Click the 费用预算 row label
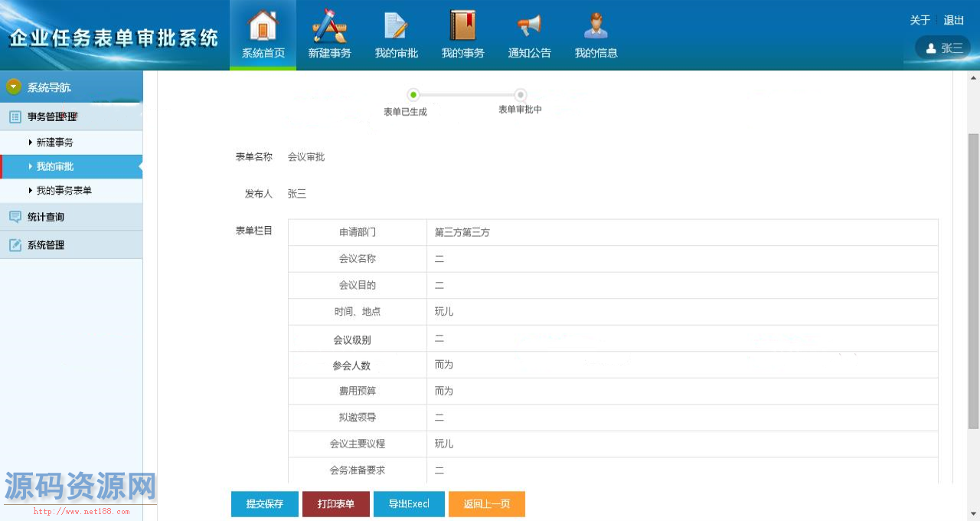This screenshot has height=521, width=980. click(x=358, y=391)
